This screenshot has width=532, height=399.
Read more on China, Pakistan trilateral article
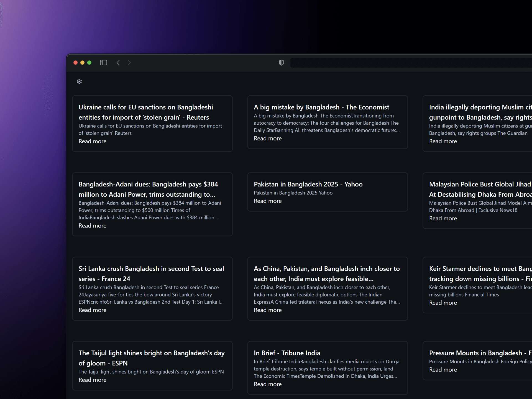pos(268,310)
